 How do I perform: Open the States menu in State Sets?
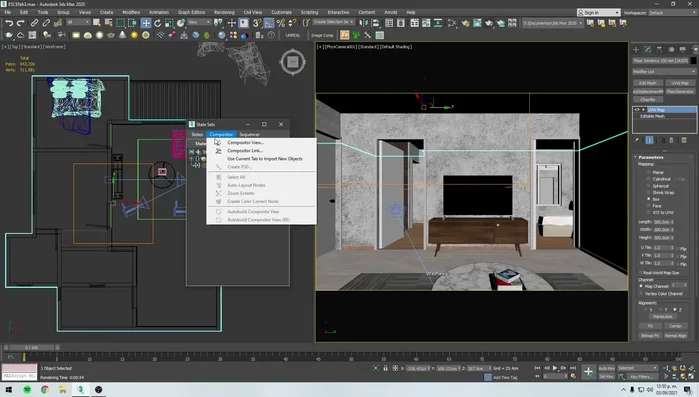[197, 134]
